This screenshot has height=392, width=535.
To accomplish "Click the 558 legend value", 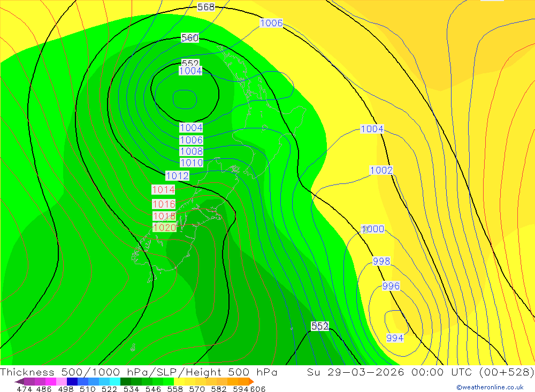I will coord(175,389).
